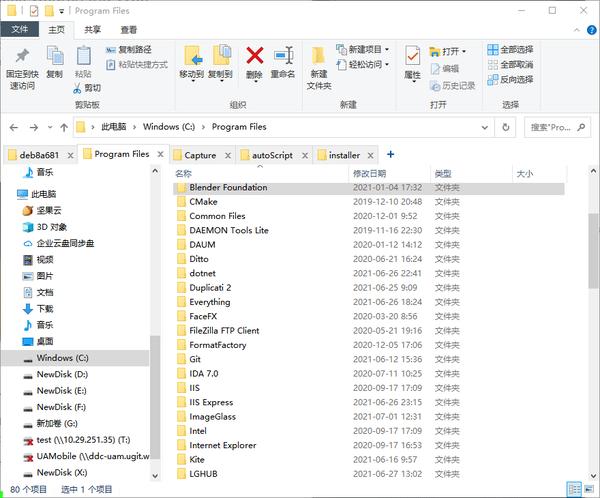Select the CMake folder row

point(368,202)
